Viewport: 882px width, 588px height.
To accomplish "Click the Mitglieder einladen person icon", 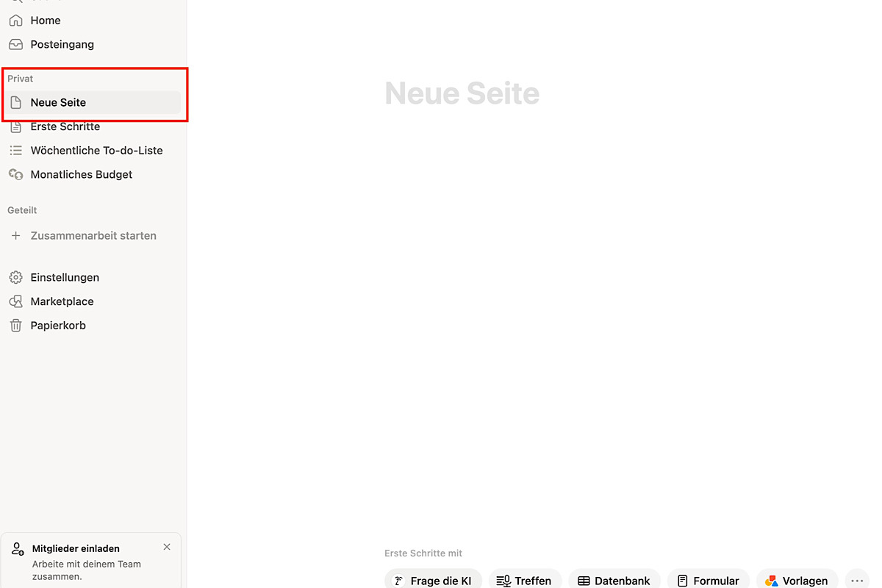I will (x=18, y=549).
